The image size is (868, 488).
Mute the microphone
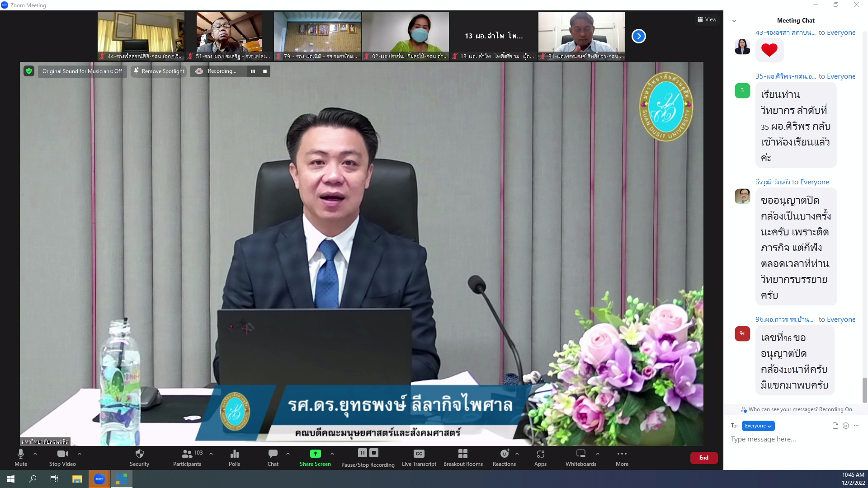(x=21, y=457)
